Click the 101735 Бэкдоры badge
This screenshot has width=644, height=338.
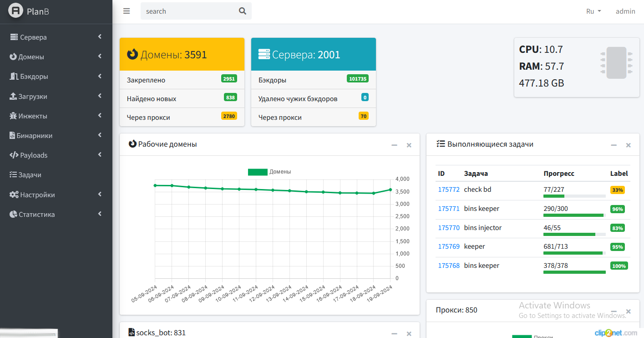358,79
